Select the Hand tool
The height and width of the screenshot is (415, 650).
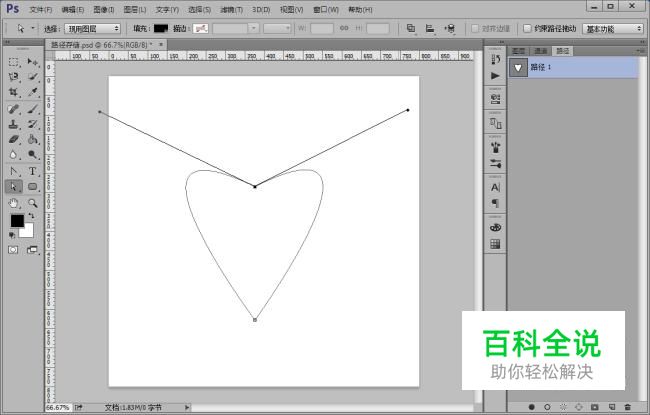13,203
